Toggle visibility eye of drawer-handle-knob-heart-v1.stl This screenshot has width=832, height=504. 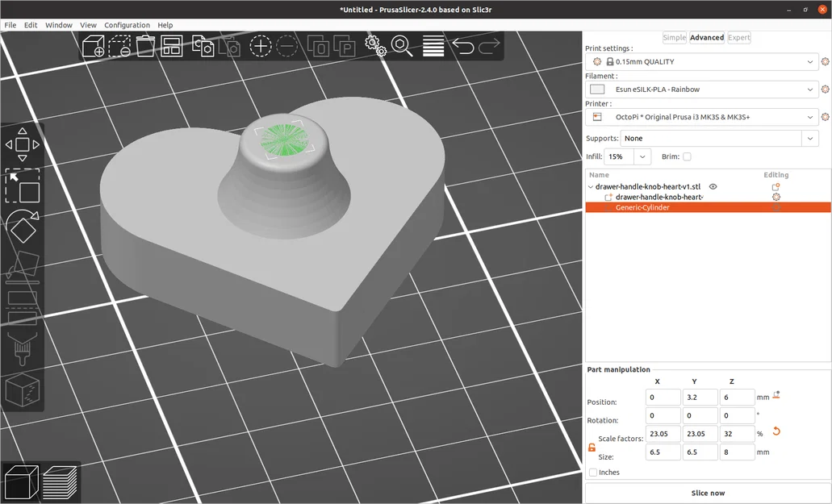tap(713, 186)
